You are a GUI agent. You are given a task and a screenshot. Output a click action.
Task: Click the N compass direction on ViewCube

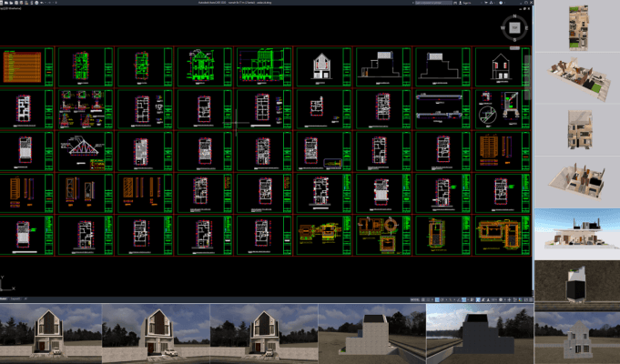tap(514, 16)
